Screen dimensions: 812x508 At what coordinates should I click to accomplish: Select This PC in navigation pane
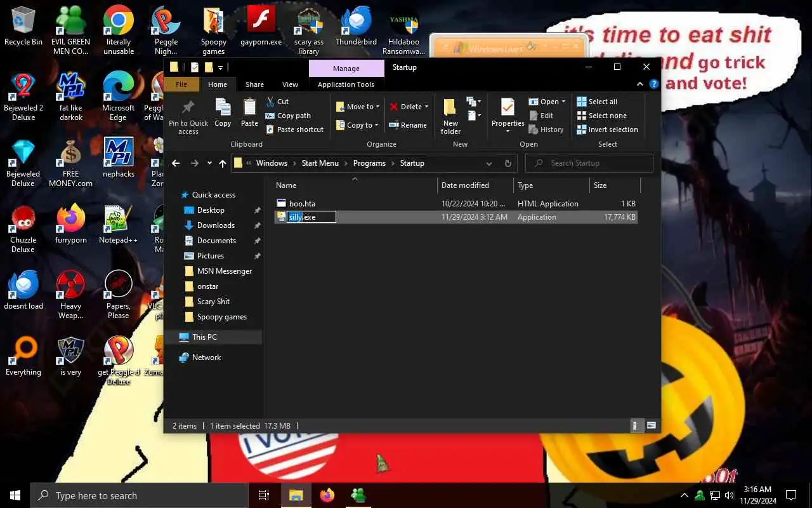point(204,337)
